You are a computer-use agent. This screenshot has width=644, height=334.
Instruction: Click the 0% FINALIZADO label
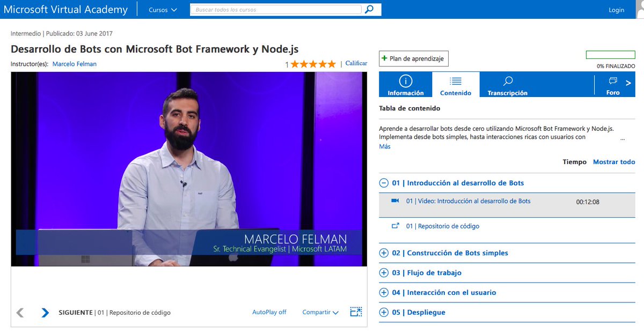pyautogui.click(x=616, y=66)
